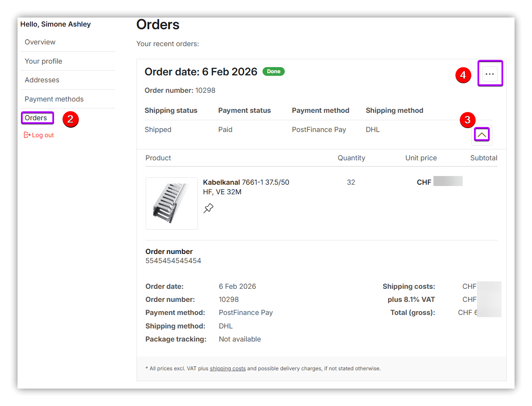This screenshot has width=532, height=406.
Task: Click the Hello, Simone Ashley greeting
Action: click(55, 24)
